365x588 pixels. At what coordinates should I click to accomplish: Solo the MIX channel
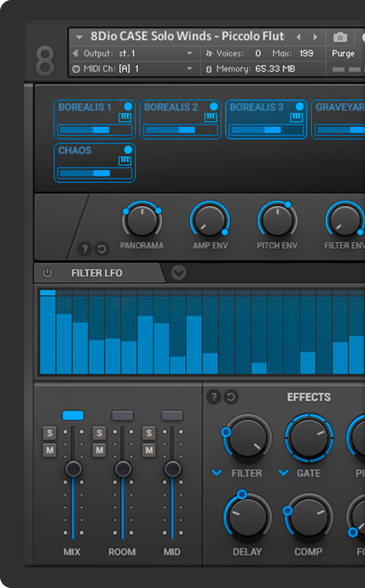click(50, 433)
